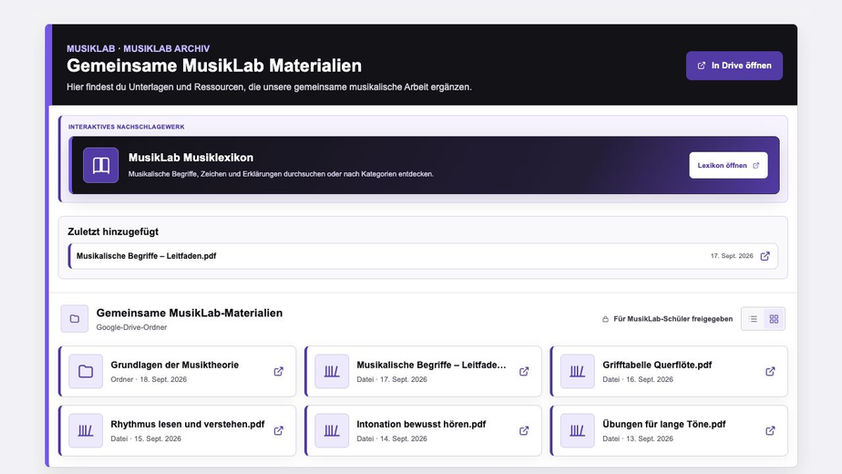842x474 pixels.
Task: Click the In Drive öffnen button
Action: (x=734, y=65)
